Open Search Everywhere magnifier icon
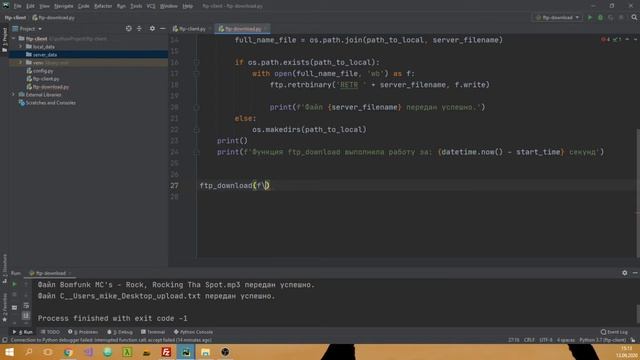Image resolution: width=640 pixels, height=360 pixels. pos(634,18)
